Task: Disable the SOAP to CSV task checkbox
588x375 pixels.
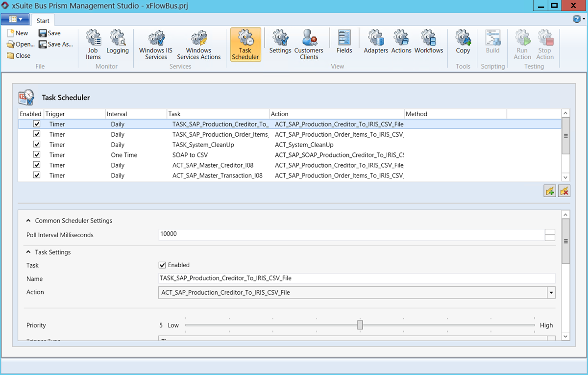Action: point(37,154)
